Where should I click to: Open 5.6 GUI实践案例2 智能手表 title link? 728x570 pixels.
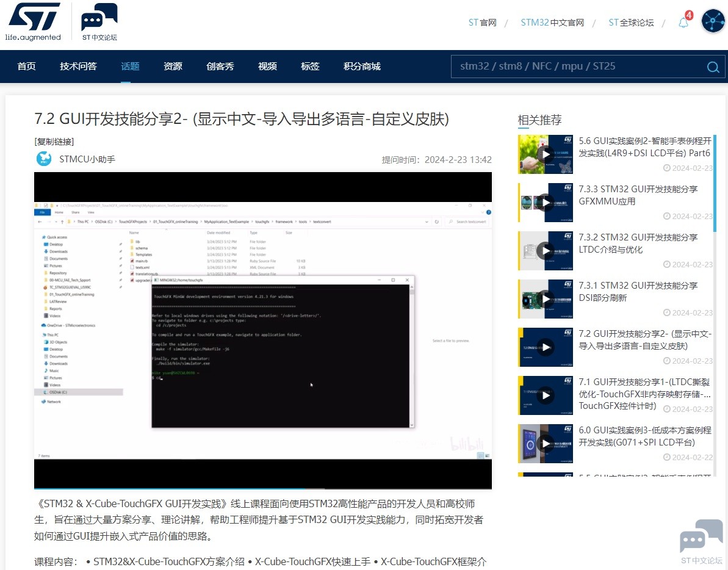pos(645,146)
